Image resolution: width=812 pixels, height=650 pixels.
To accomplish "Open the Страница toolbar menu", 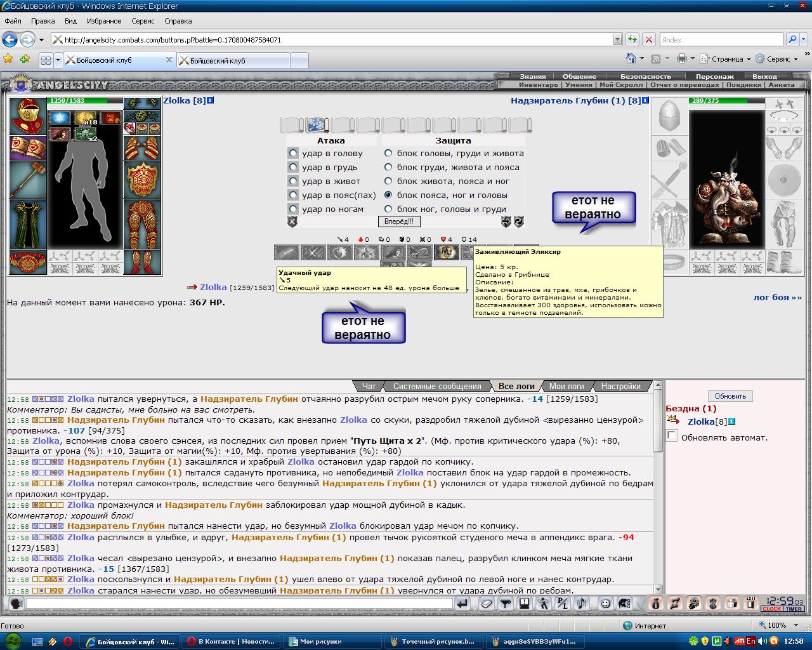I will (725, 59).
